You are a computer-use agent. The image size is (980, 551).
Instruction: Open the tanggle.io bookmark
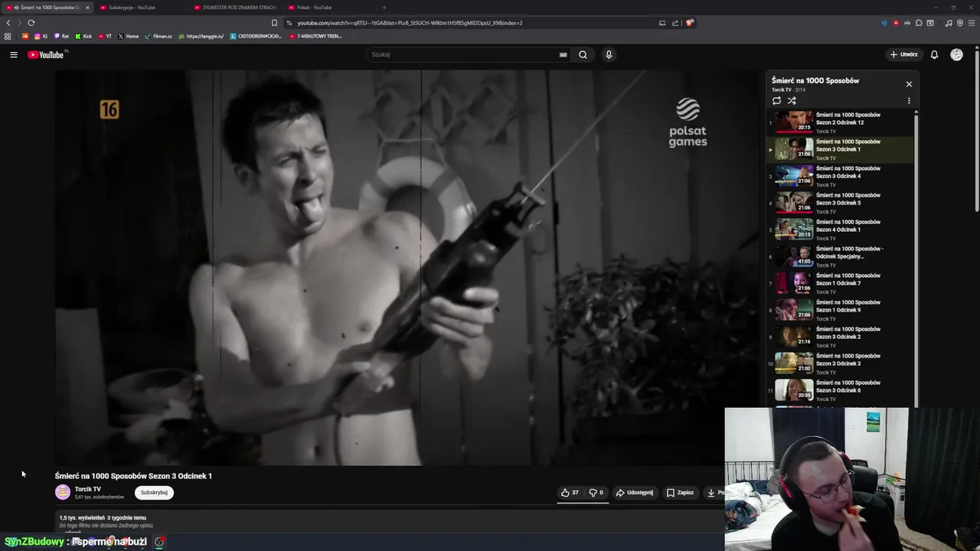(201, 36)
